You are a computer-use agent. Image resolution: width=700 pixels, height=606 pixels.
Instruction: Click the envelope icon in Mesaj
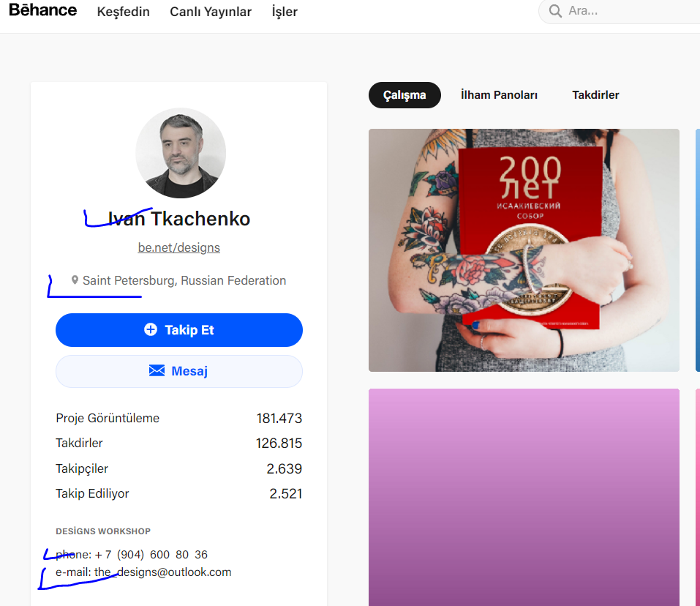click(x=157, y=370)
